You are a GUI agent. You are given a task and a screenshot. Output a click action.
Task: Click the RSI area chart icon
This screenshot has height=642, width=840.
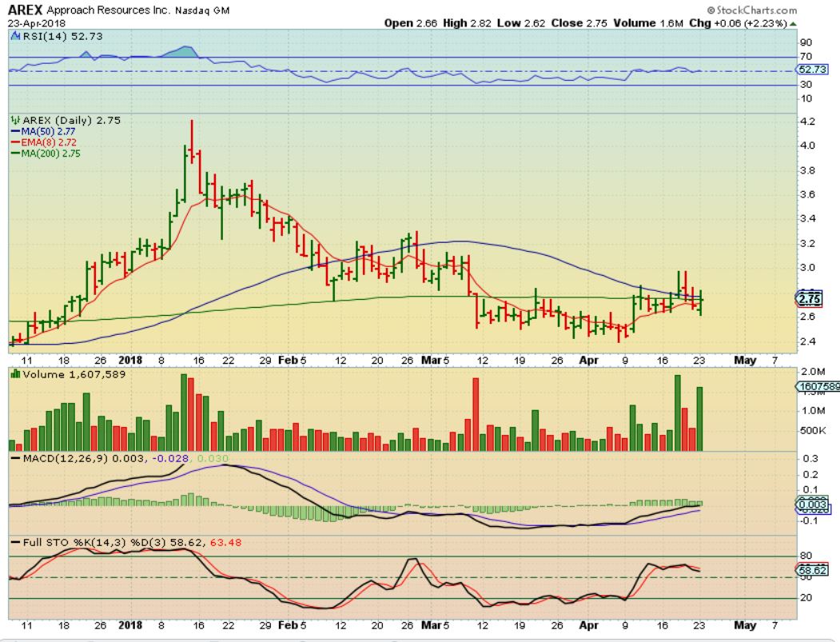point(16,37)
